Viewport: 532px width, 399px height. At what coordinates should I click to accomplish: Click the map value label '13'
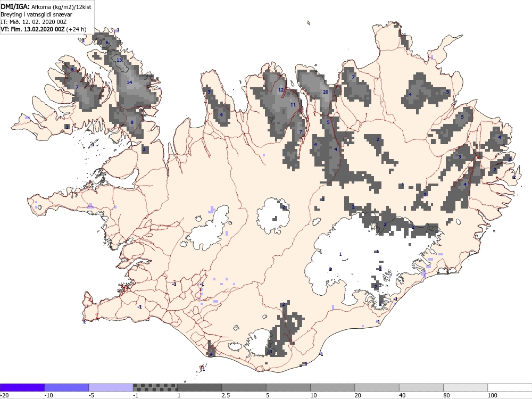point(119,60)
